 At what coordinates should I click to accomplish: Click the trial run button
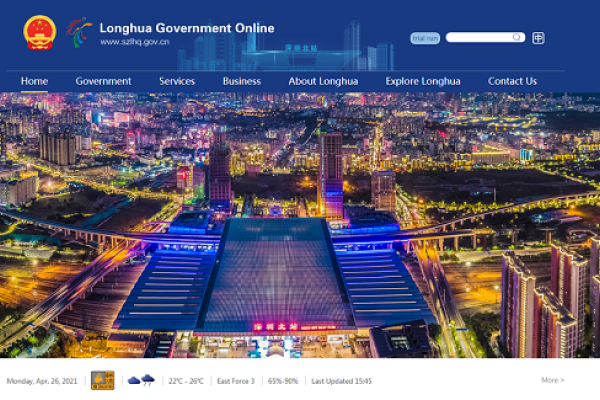pos(425,38)
